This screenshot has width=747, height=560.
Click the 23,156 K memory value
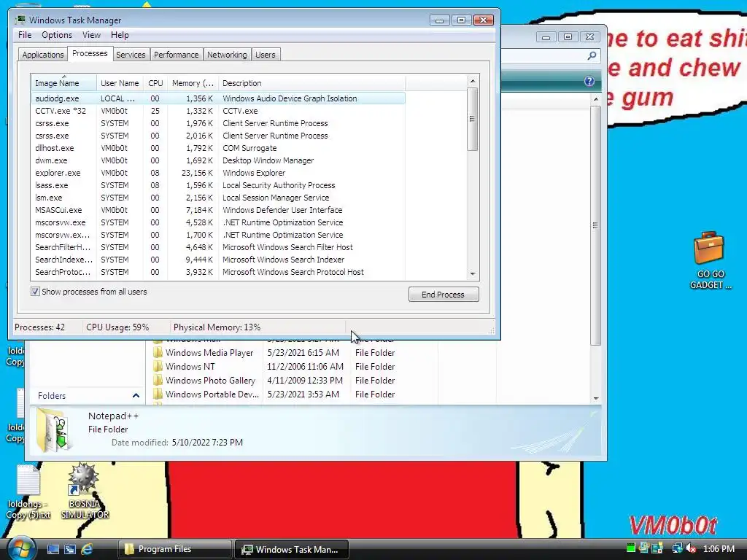(197, 173)
